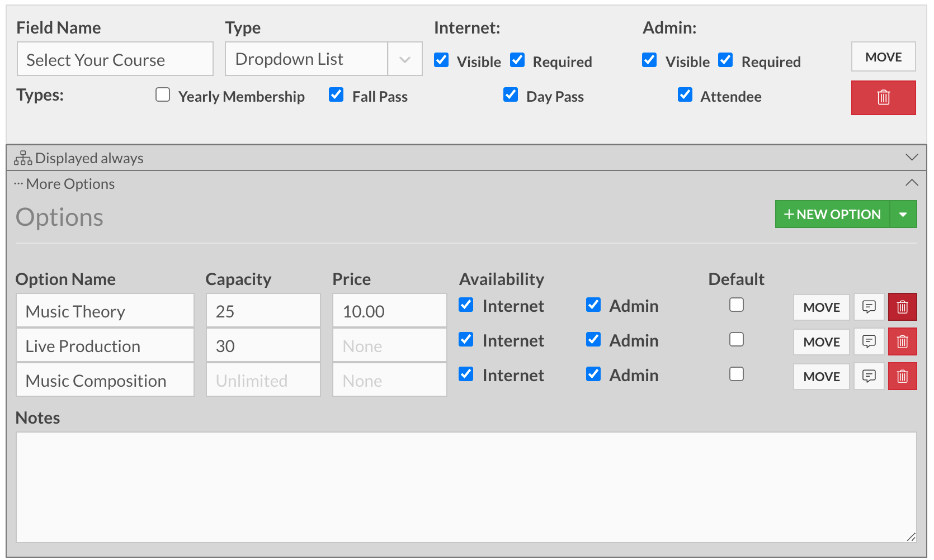This screenshot has height=560, width=934.
Task: Click the Displayed always header label
Action: [89, 158]
